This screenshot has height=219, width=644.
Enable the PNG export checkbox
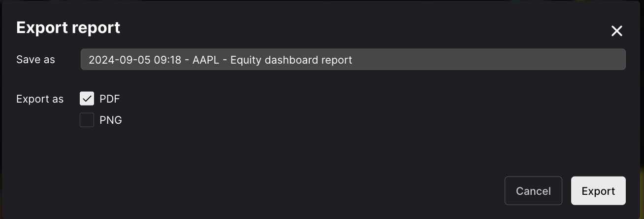click(x=87, y=120)
